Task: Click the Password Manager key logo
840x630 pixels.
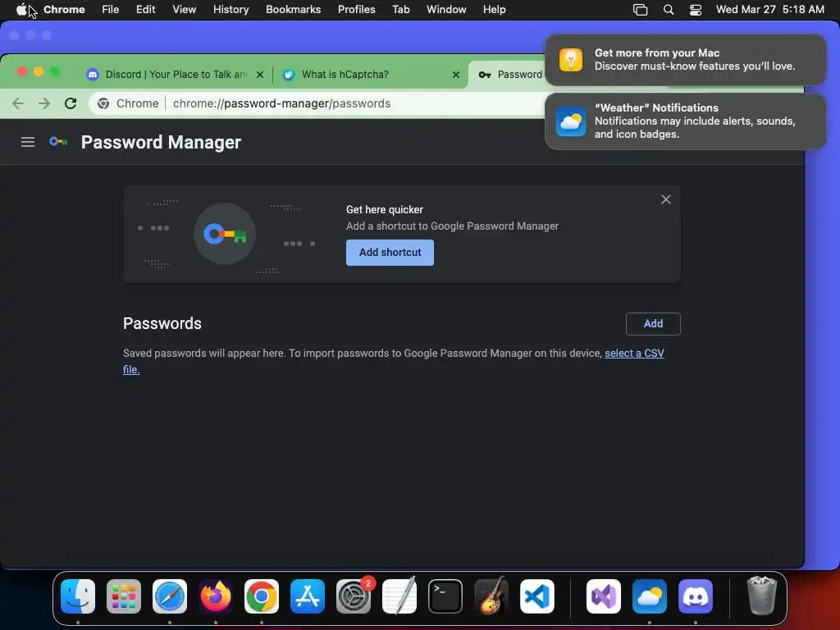Action: [x=58, y=142]
